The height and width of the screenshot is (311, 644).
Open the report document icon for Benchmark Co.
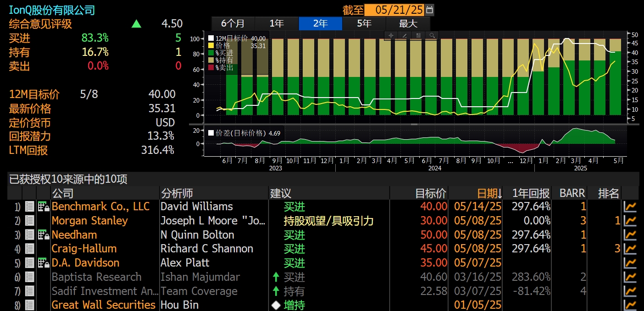pyautogui.click(x=29, y=207)
